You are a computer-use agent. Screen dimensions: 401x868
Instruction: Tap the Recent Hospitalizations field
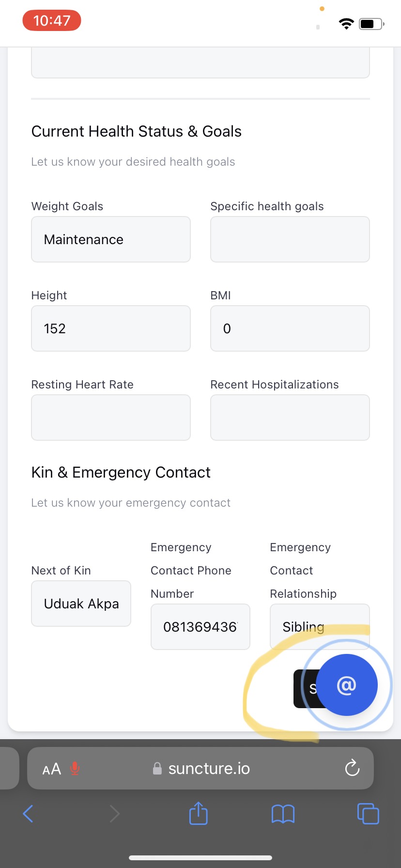(290, 418)
